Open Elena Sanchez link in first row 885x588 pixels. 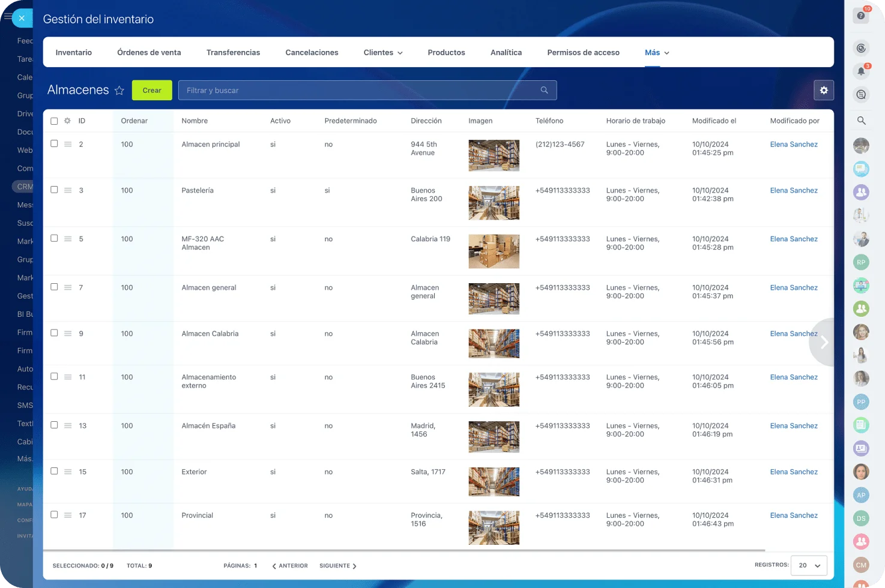(x=793, y=144)
